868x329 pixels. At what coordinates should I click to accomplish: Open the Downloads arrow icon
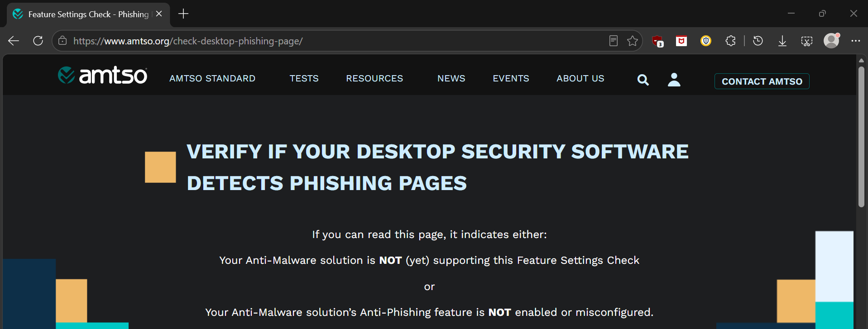point(782,41)
